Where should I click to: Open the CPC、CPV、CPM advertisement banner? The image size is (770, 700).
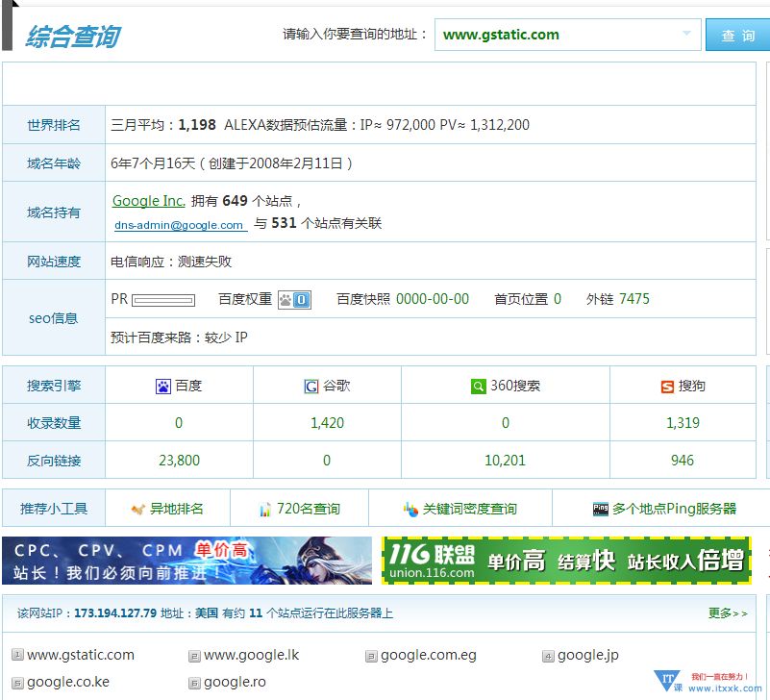[x=187, y=561]
